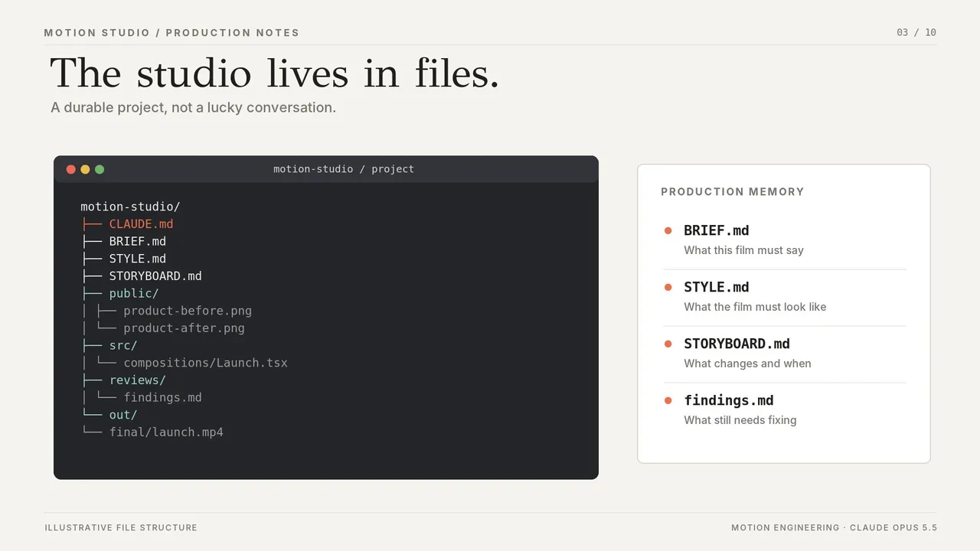980x551 pixels.
Task: Select the "motion-studio / project" window title
Action: pos(344,169)
